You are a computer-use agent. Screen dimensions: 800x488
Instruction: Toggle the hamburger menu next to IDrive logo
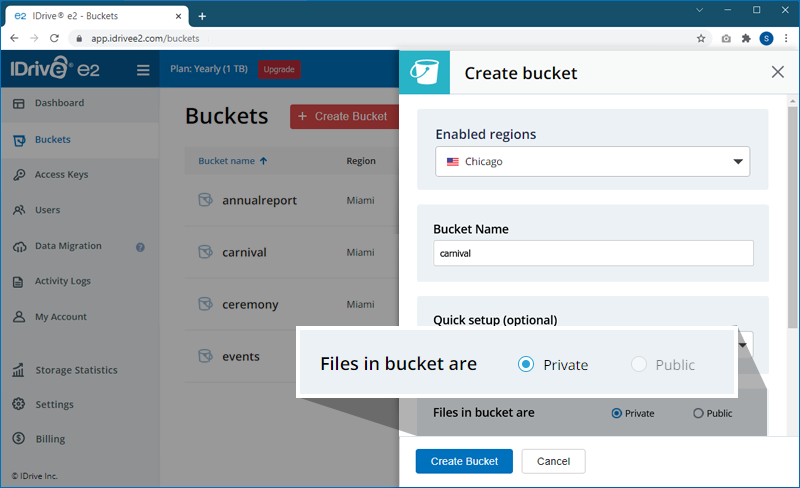click(x=143, y=70)
